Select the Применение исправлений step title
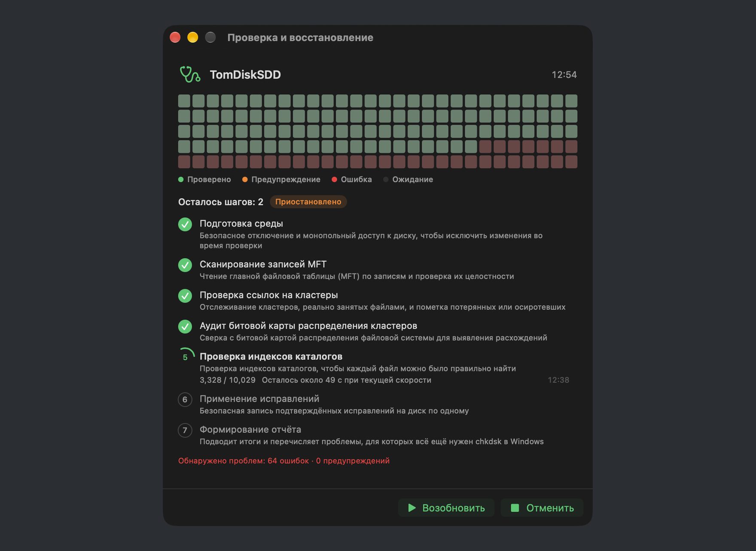The image size is (756, 551). tap(259, 399)
